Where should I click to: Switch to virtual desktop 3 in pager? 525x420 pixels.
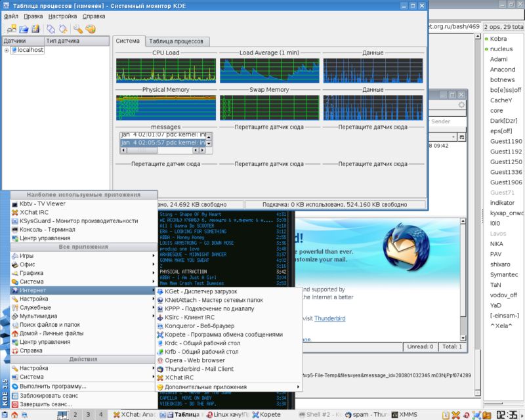[88, 415]
